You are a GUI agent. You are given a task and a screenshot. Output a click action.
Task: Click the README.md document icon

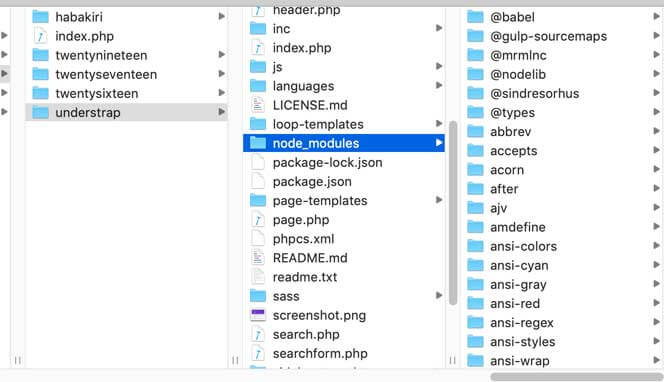258,258
